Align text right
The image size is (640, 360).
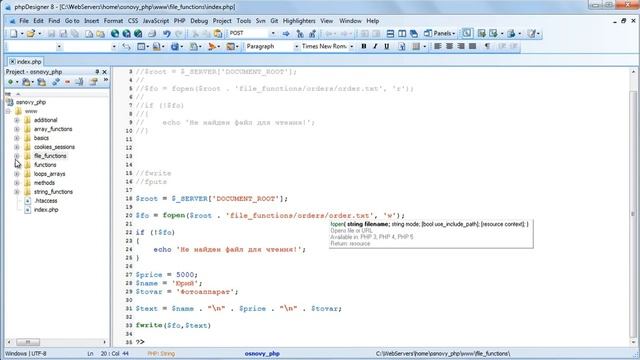click(x=461, y=47)
